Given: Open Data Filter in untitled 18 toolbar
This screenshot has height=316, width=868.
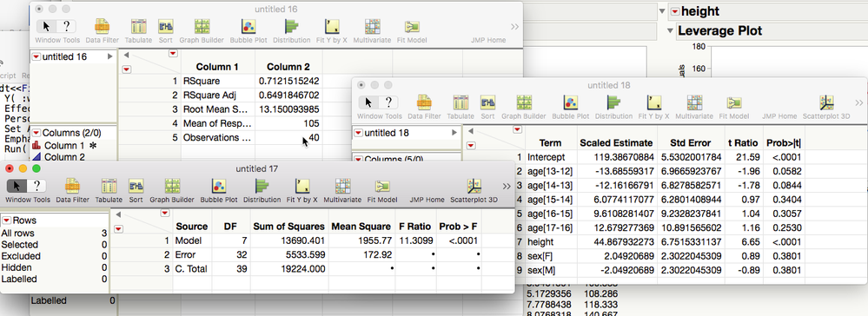Looking at the screenshot, I should pyautogui.click(x=424, y=103).
